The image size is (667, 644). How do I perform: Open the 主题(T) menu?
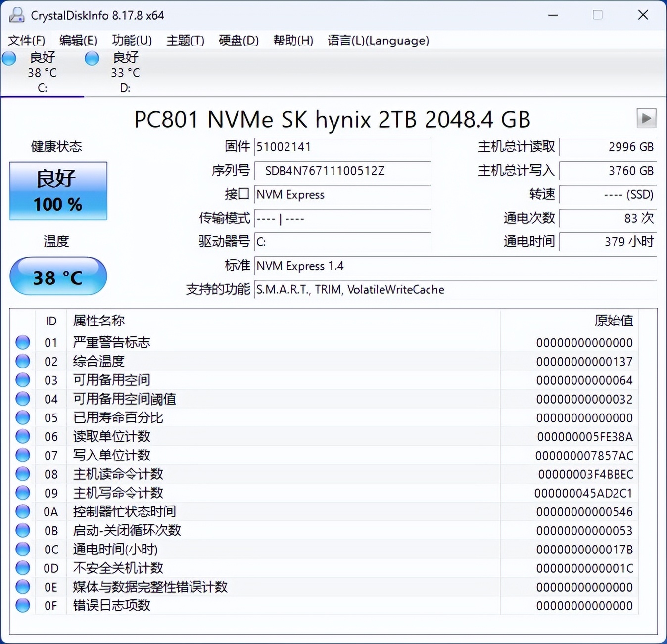click(185, 41)
